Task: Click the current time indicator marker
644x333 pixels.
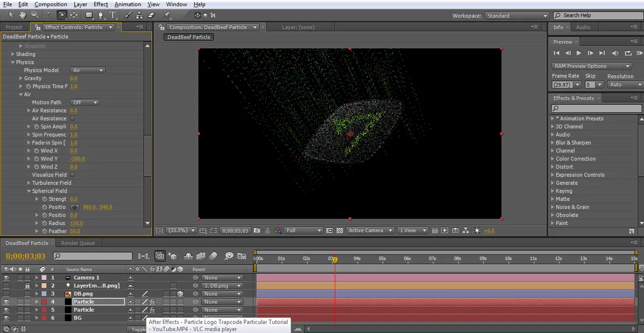Action: (x=335, y=260)
